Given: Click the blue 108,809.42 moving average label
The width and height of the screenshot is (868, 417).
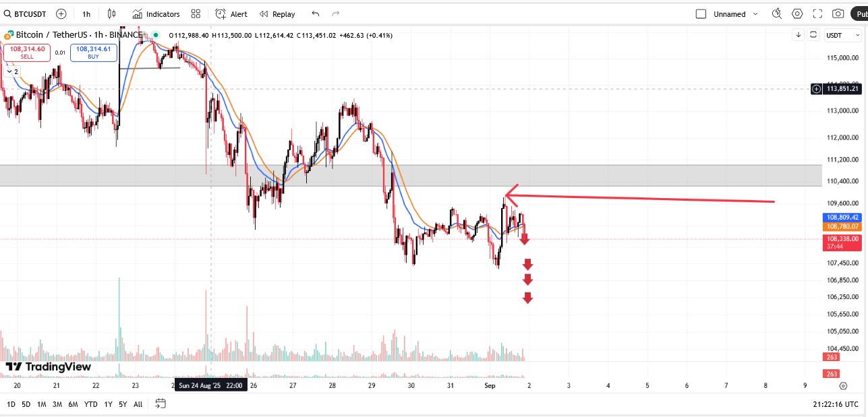Looking at the screenshot, I should [842, 218].
